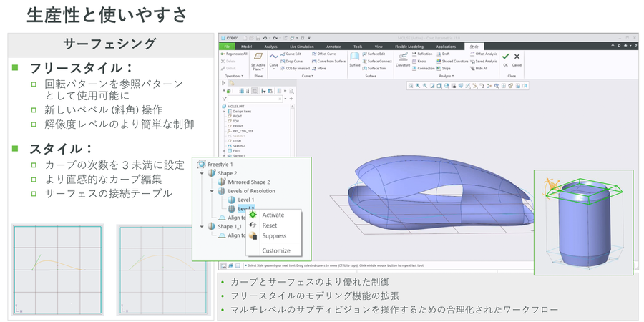Viewport: 644px width, 322px height.
Task: Click Regenerate All in Operations
Action: pyautogui.click(x=233, y=54)
